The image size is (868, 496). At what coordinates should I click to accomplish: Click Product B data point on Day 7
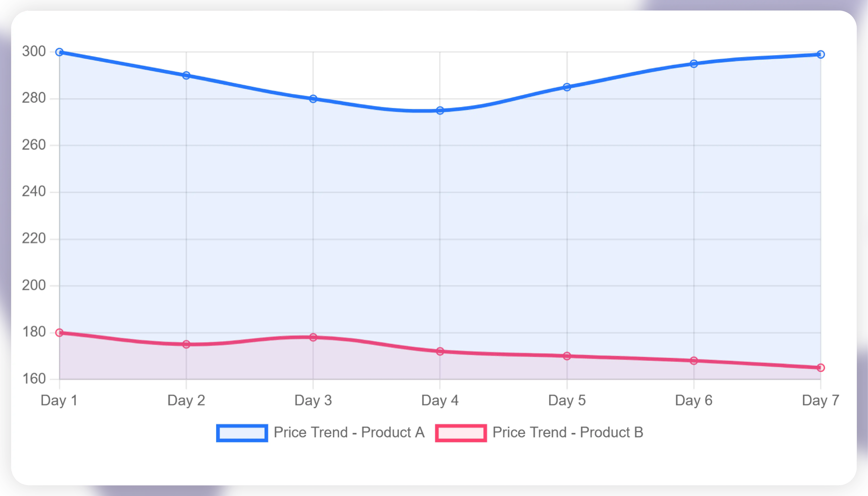tap(821, 368)
